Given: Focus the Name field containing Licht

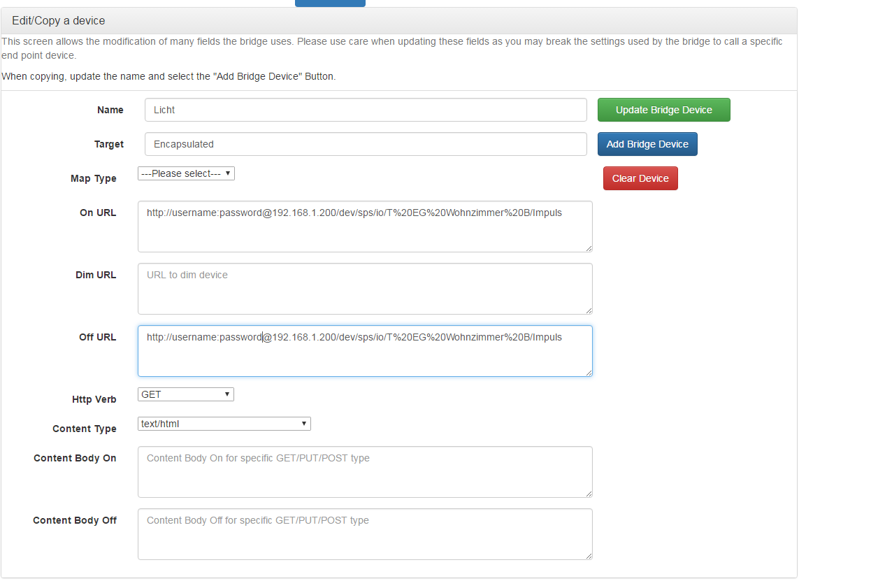Looking at the screenshot, I should pos(366,110).
